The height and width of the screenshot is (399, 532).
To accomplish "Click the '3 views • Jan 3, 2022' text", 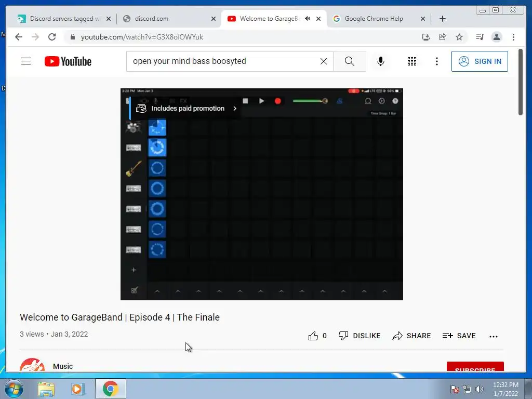I will tap(54, 334).
